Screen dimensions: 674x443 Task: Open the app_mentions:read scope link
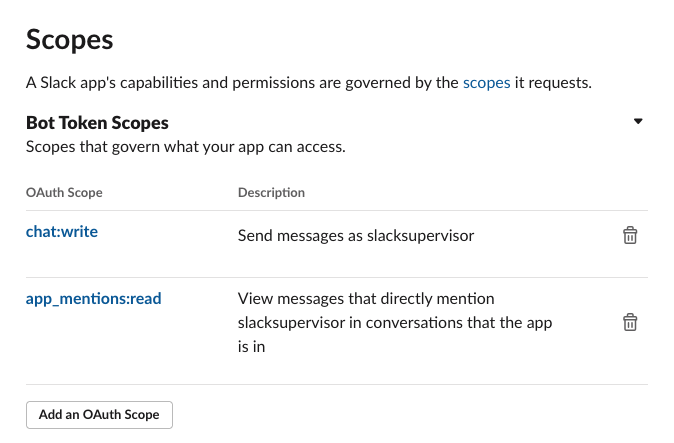(94, 299)
